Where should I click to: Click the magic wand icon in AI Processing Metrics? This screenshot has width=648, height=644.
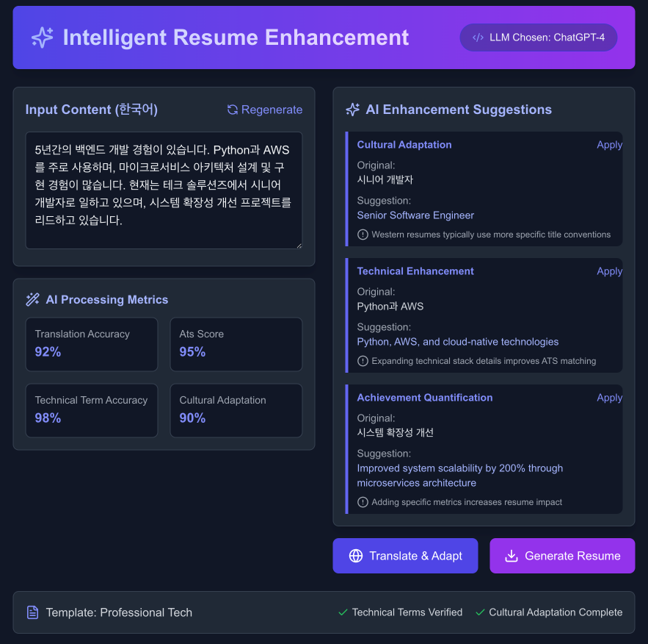33,300
